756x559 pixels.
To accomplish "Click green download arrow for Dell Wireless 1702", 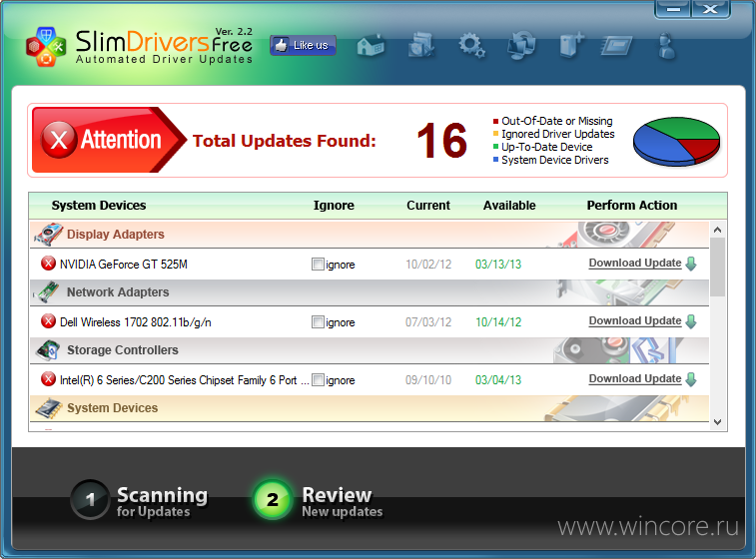I will click(x=691, y=321).
